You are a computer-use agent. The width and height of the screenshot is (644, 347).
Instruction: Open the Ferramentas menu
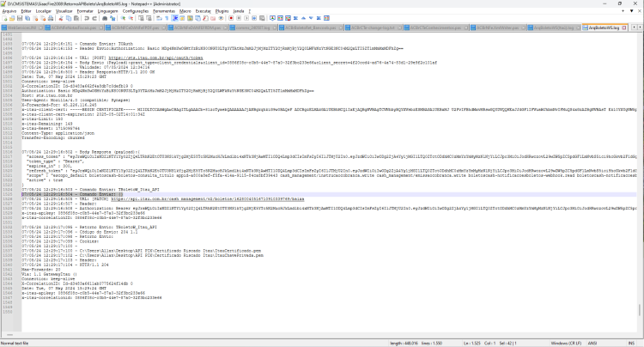pos(164,11)
